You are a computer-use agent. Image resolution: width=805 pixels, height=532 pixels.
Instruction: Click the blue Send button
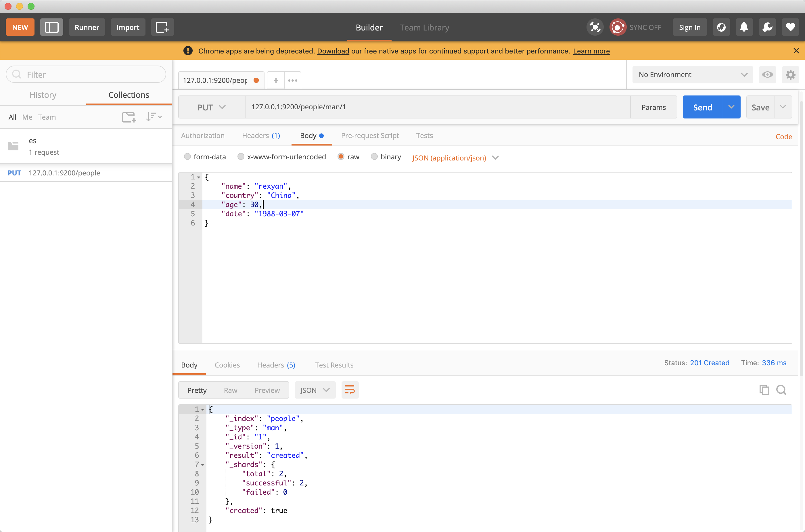point(703,107)
